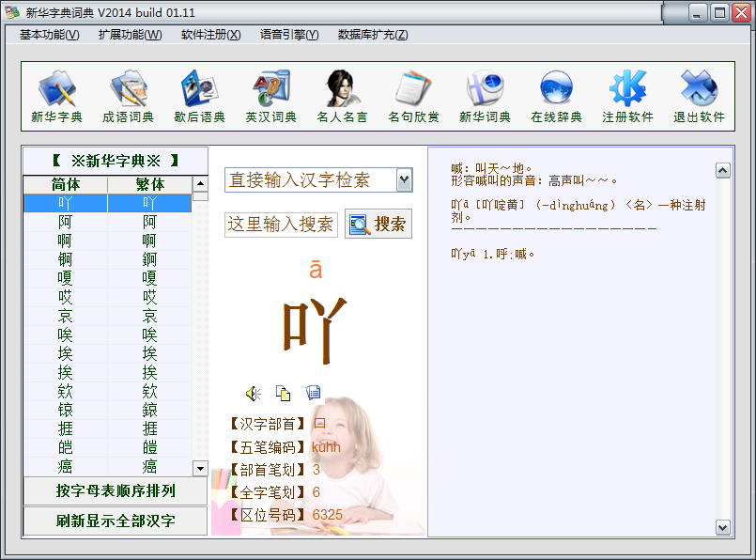This screenshot has height=560, width=756.
Task: Open the 软件注册(X) menu
Action: (211, 35)
